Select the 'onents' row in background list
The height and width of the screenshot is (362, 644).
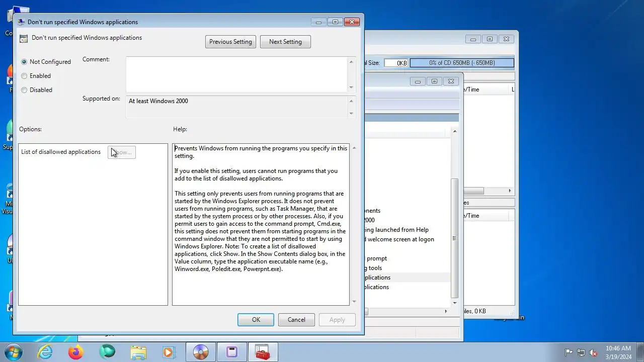373,211
